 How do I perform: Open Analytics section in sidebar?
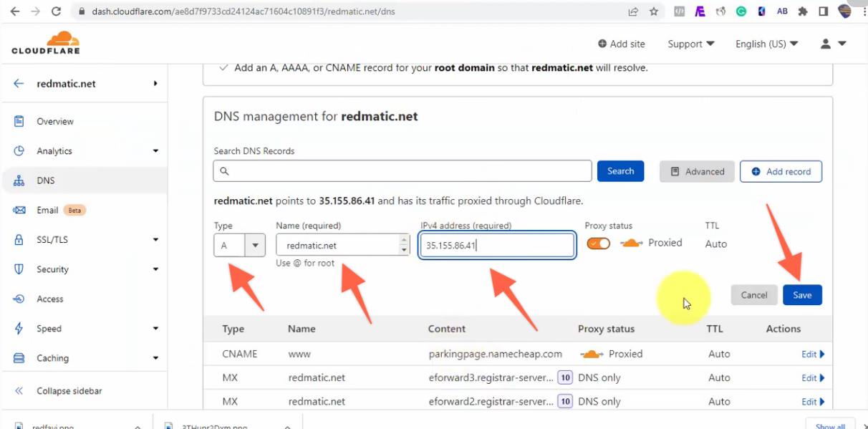[54, 151]
